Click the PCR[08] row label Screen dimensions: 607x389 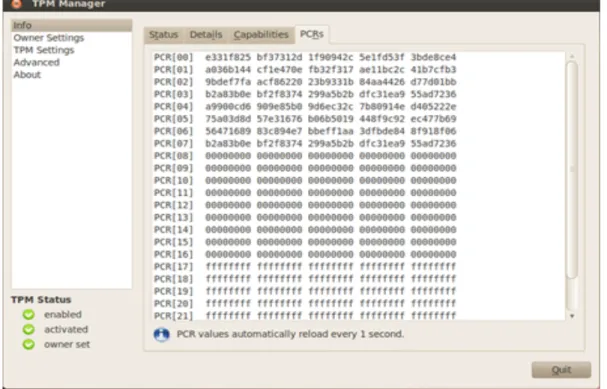click(x=173, y=156)
